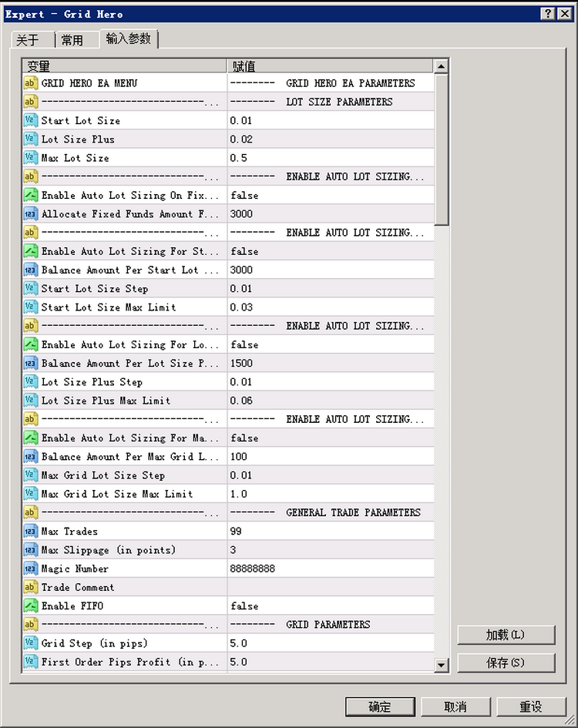Click the bool icon for Enable Auto Lot Sizing For Lo
578x728 pixels.
pyautogui.click(x=30, y=344)
